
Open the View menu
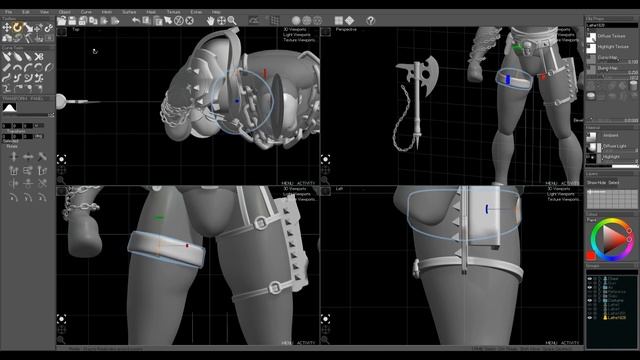[x=44, y=12]
